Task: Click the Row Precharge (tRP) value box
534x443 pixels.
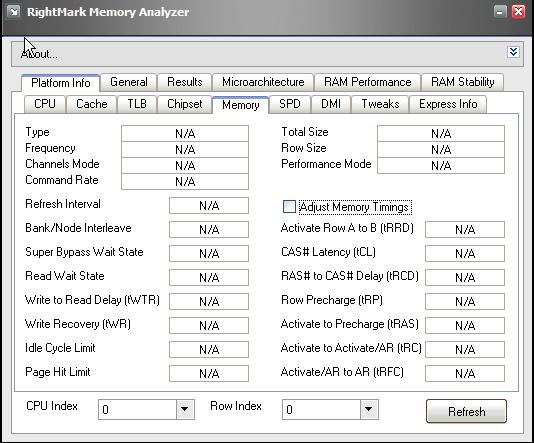Action: click(465, 301)
